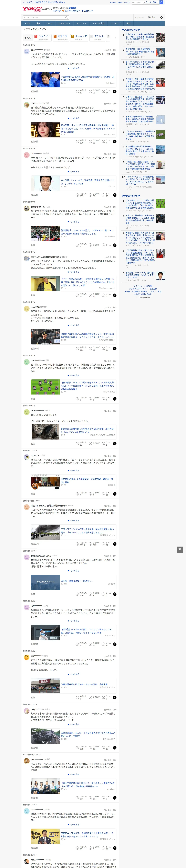This screenshot has width=186, height=868.
Task: Open the プライバシー footer link
Action: [138, 286]
